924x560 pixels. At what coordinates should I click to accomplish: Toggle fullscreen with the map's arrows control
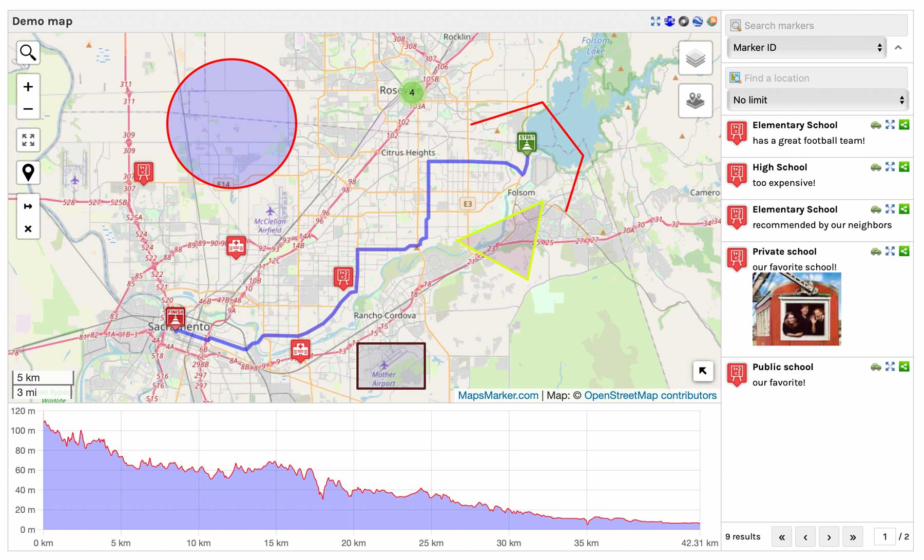tap(28, 139)
